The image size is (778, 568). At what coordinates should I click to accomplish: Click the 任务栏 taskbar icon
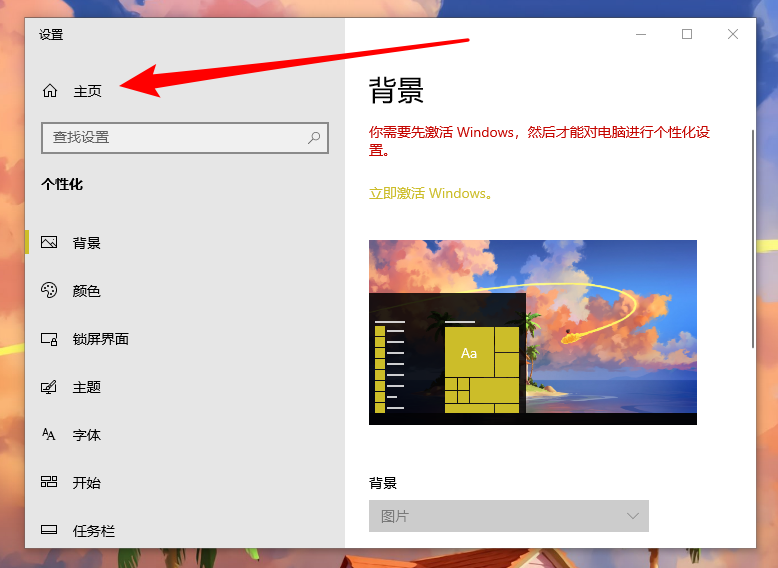(49, 529)
